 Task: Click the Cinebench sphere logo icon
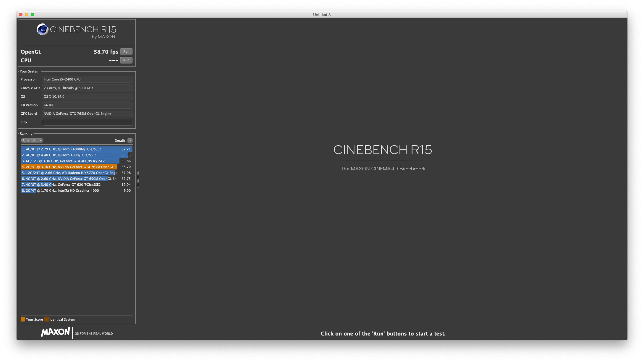point(43,29)
